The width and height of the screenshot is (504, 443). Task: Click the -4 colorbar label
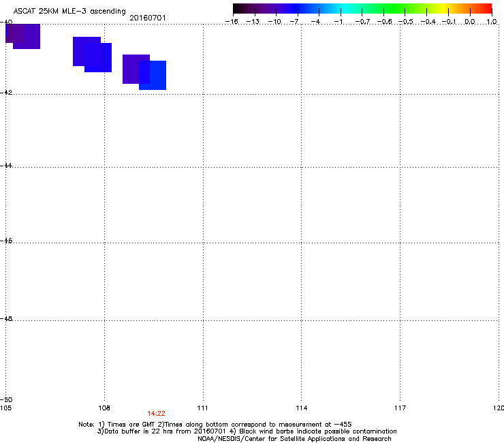315,22
